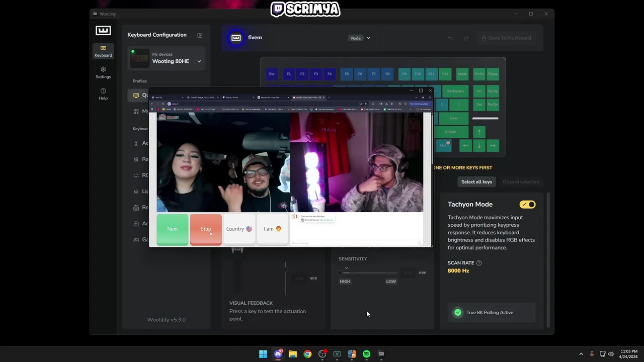Open Windows Start menu on taskbar
Image resolution: width=644 pixels, height=362 pixels.
click(x=263, y=354)
